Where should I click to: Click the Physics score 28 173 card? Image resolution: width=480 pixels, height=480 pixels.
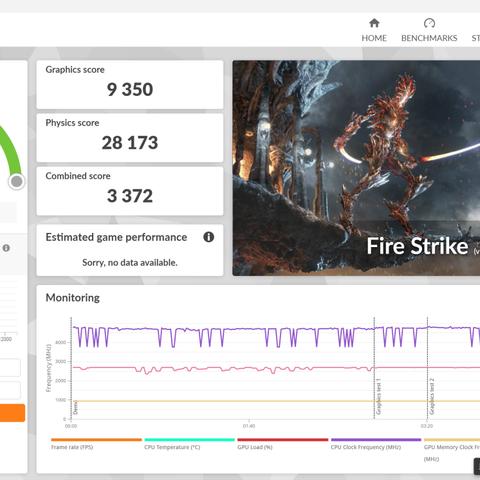(x=130, y=138)
